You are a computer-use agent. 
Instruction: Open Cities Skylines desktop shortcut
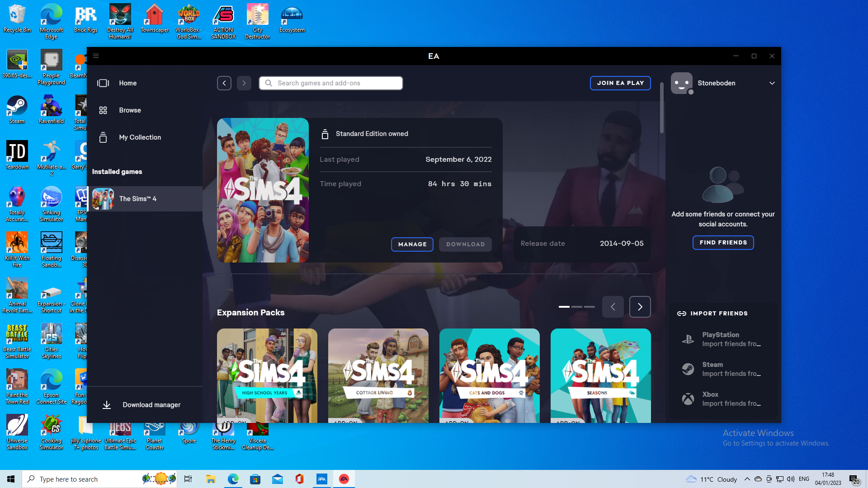52,341
